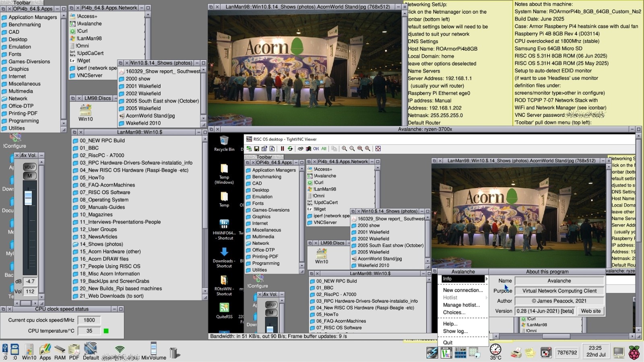Image resolution: width=644 pixels, height=362 pixels.
Task: Click the Raspberry Pi task manager icon
Action: 634,352
